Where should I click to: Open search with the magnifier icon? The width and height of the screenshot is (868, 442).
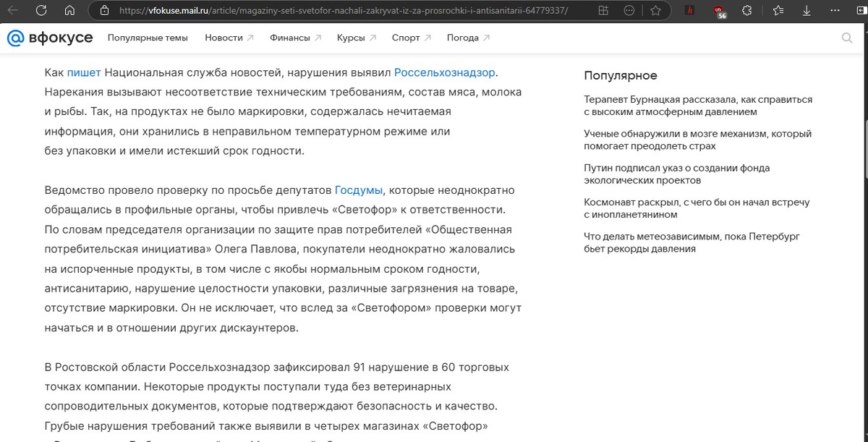pos(848,37)
